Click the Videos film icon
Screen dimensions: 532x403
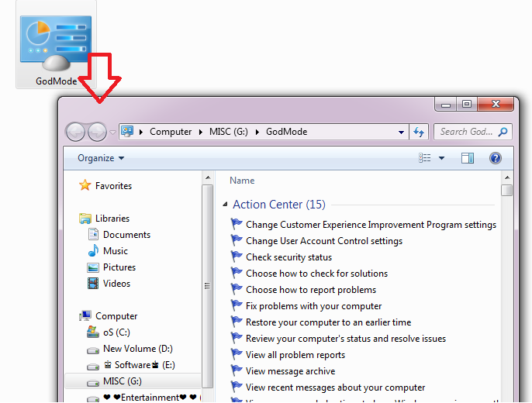tap(93, 283)
